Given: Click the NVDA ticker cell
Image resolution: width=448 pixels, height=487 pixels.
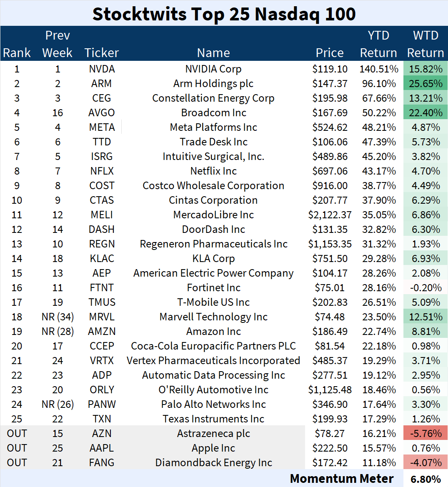Looking at the screenshot, I should 102,69.
